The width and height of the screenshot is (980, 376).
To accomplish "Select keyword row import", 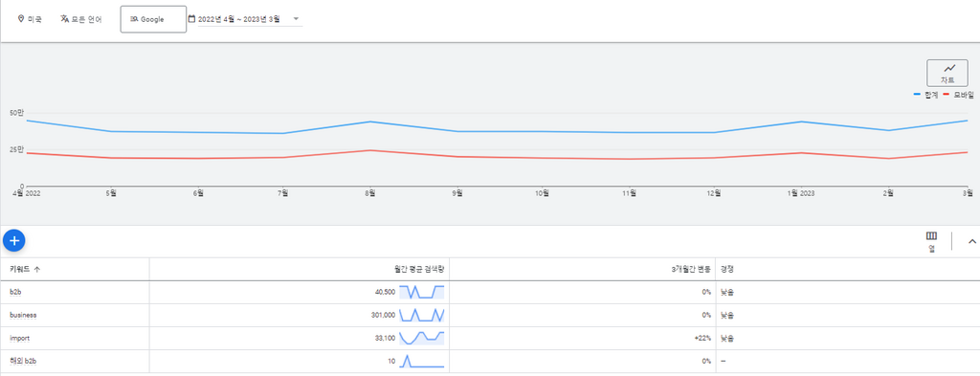I will (490, 339).
